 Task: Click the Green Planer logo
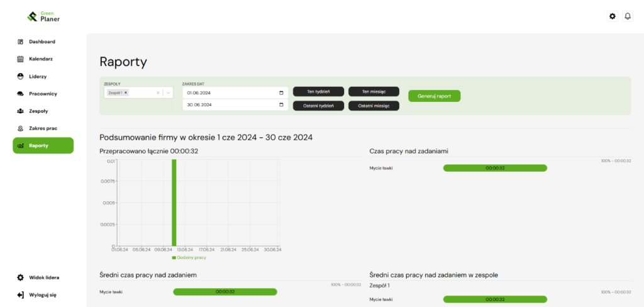(43, 16)
